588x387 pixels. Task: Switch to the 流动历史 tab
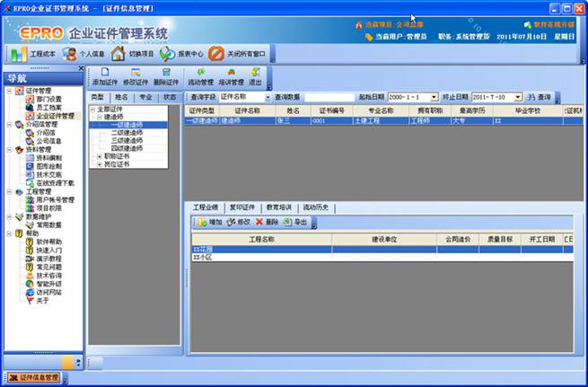pyautogui.click(x=316, y=207)
